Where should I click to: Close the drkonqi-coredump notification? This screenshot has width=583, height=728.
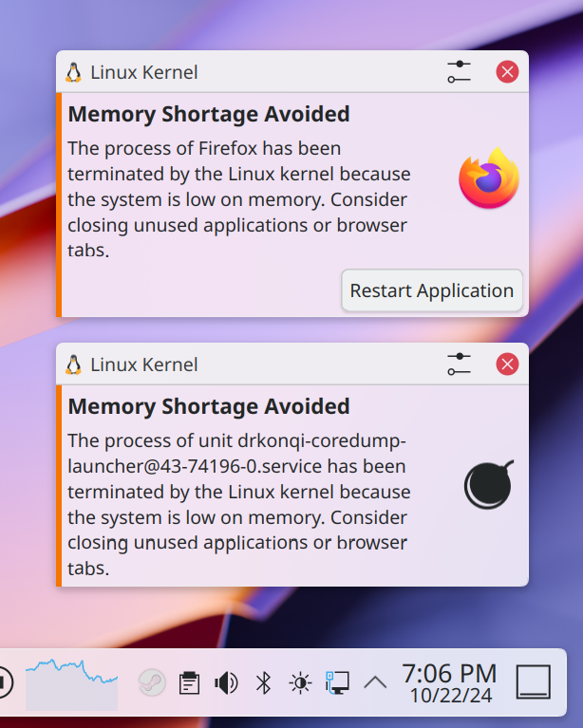tap(507, 364)
